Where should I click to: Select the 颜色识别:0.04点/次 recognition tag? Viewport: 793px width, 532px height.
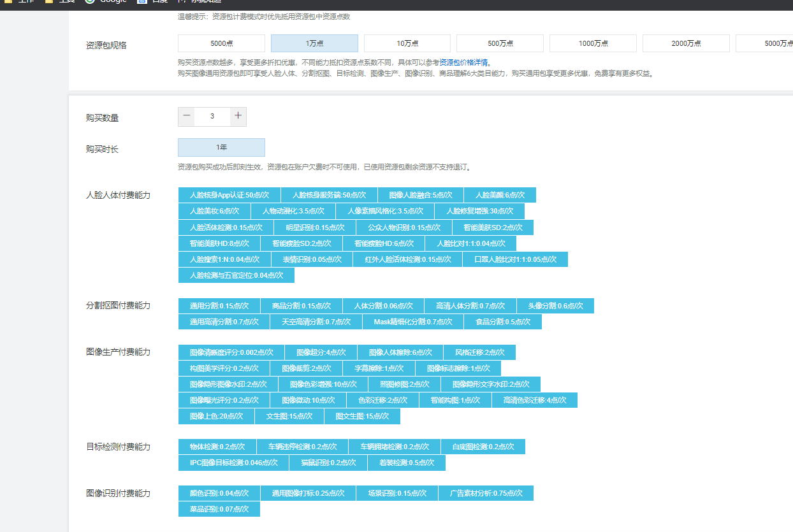pyautogui.click(x=219, y=492)
